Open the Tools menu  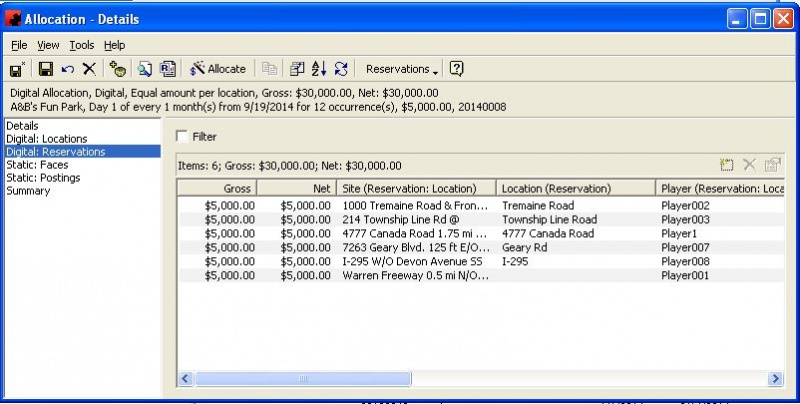click(81, 45)
